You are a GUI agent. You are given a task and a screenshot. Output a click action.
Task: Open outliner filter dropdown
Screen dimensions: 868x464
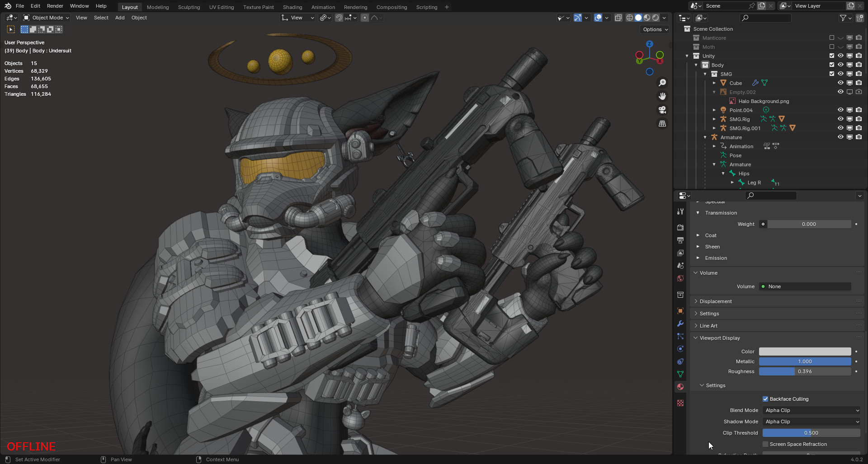(x=845, y=18)
